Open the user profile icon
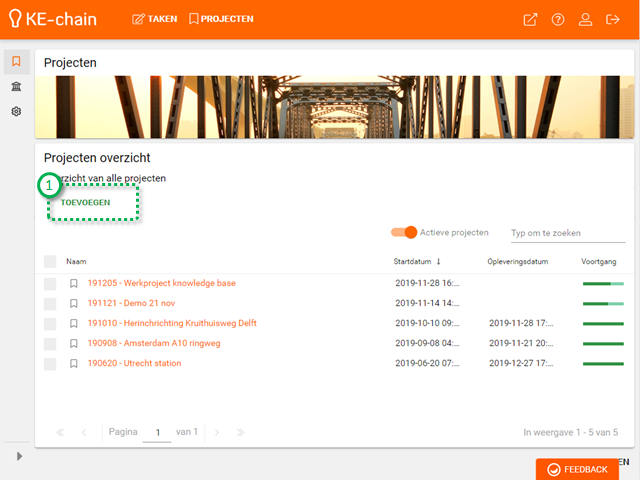 point(586,19)
